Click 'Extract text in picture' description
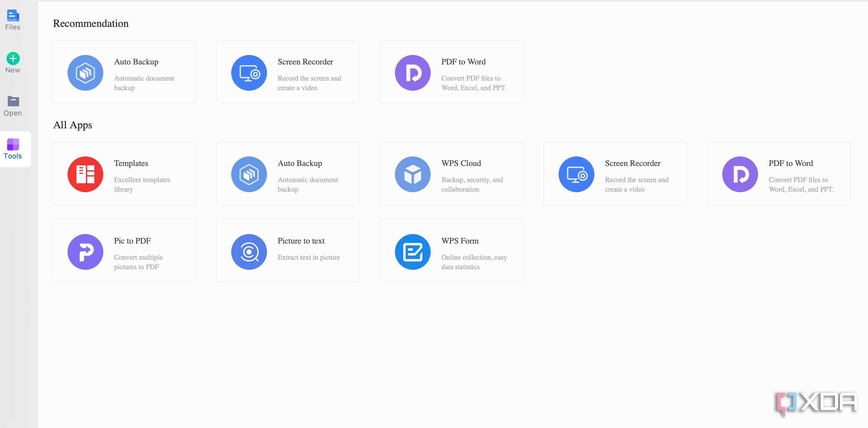The width and height of the screenshot is (868, 428). click(x=309, y=258)
